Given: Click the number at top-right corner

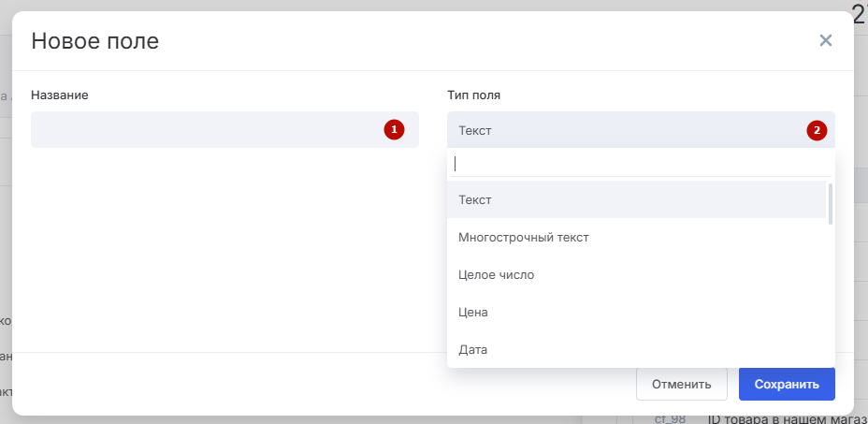Looking at the screenshot, I should pos(859,9).
